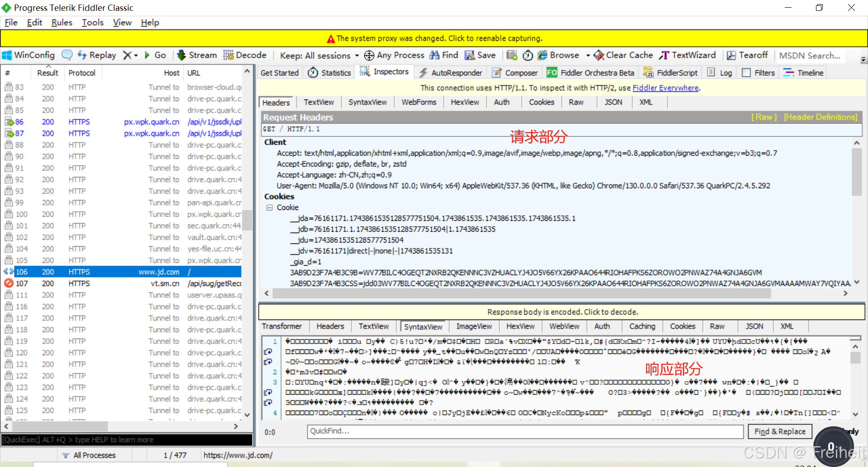
Task: Open the Log tab
Action: coord(720,73)
